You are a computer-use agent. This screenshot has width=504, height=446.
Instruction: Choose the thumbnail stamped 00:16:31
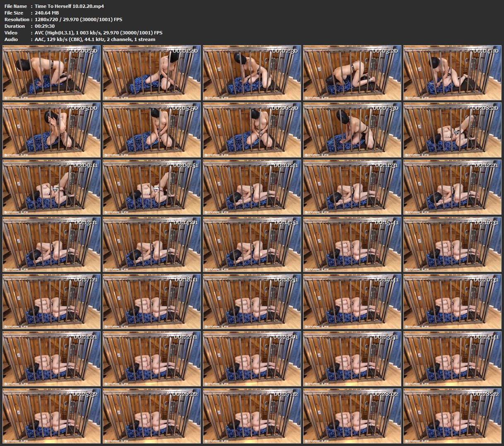click(x=452, y=245)
